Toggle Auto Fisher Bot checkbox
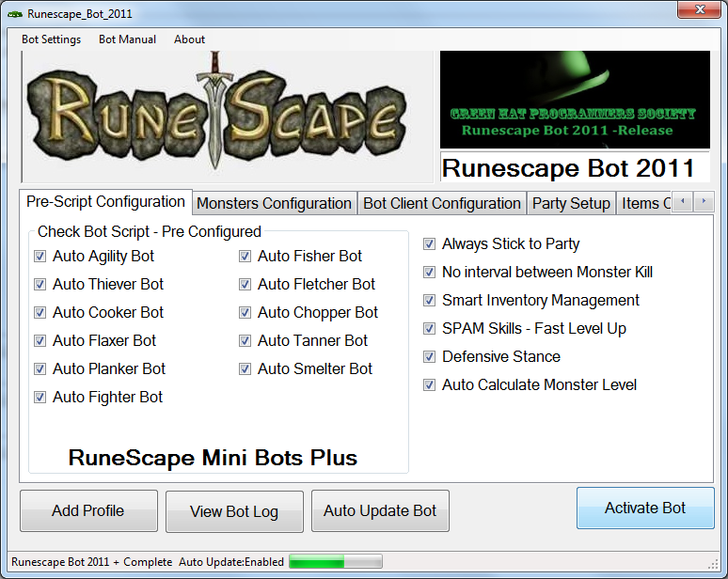This screenshot has height=579, width=728. tap(245, 256)
